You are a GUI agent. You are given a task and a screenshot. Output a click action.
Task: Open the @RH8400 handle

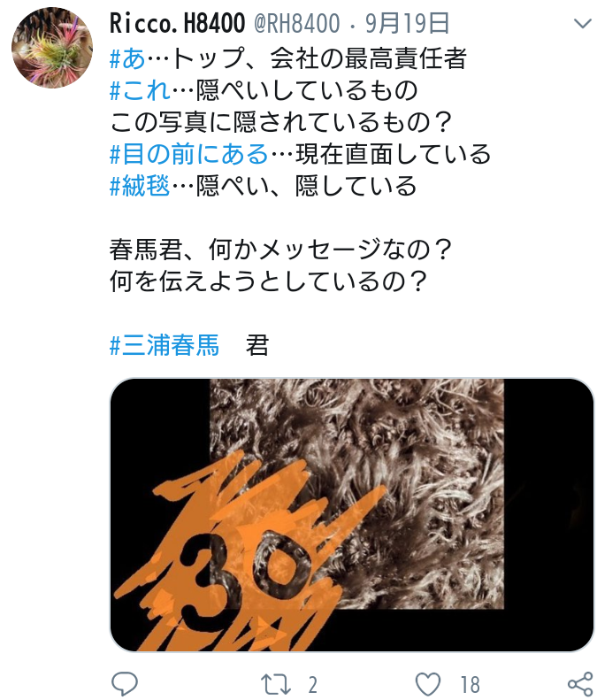[x=296, y=23]
